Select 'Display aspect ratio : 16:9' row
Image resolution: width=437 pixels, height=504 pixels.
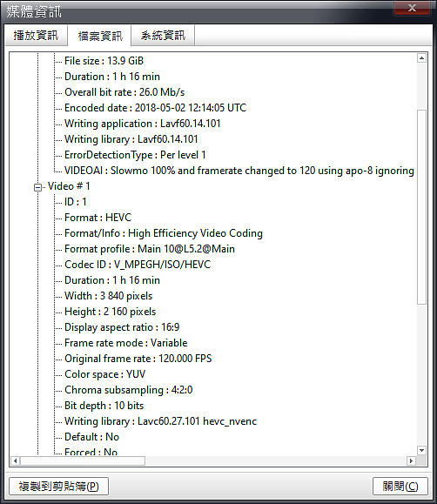click(122, 327)
